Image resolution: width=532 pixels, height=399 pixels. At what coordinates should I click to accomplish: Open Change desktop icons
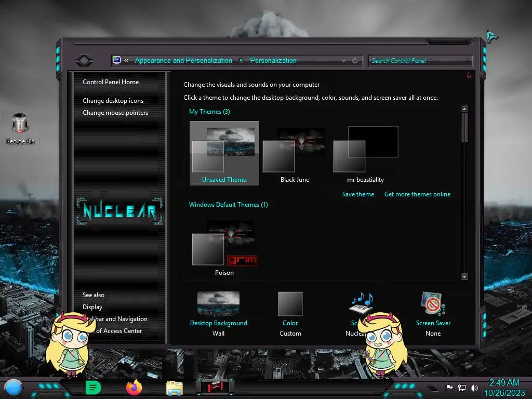pos(113,101)
